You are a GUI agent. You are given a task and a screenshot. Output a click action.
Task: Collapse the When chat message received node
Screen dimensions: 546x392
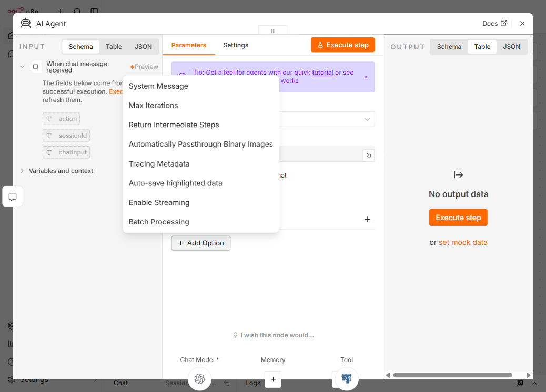(22, 67)
